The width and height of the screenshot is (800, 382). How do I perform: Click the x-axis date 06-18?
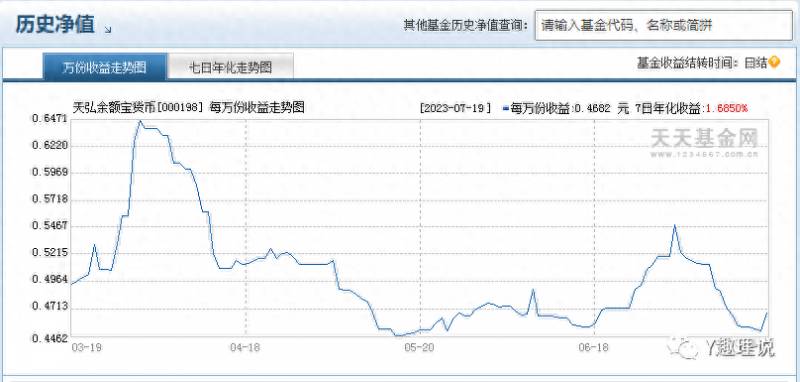[593, 347]
